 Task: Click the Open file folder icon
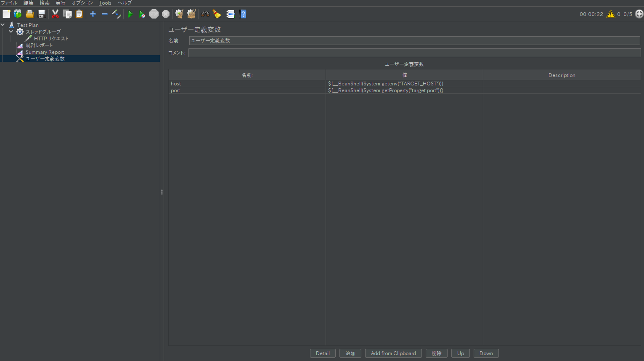(x=29, y=14)
